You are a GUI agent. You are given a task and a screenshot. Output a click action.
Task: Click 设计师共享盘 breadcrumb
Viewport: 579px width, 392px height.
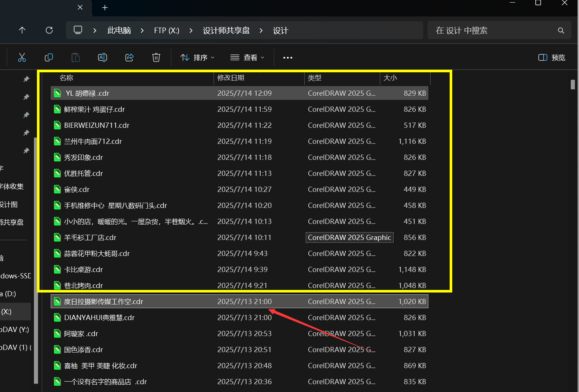(226, 31)
